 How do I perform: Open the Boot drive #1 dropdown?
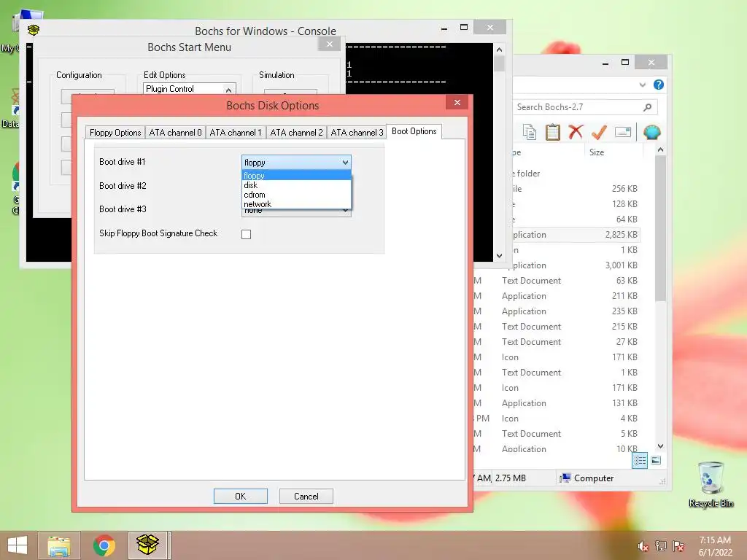click(x=296, y=163)
